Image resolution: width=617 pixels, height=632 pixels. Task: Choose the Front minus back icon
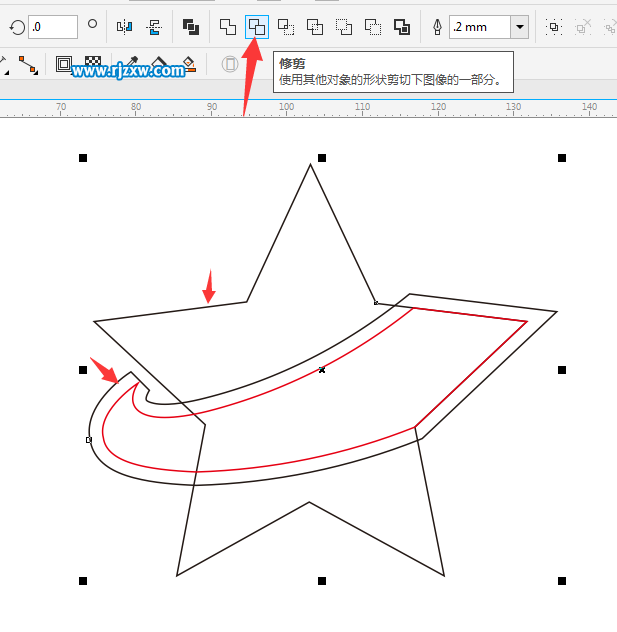click(344, 27)
